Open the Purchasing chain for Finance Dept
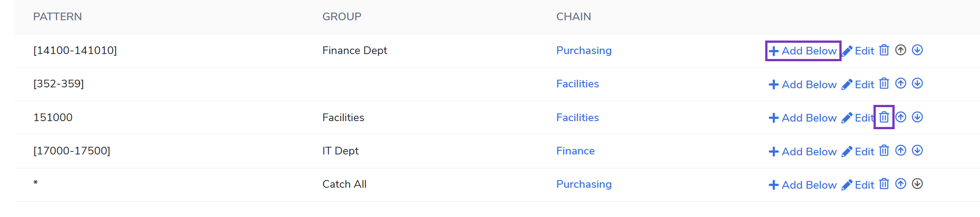Viewport: 980px width, 217px height. [584, 50]
